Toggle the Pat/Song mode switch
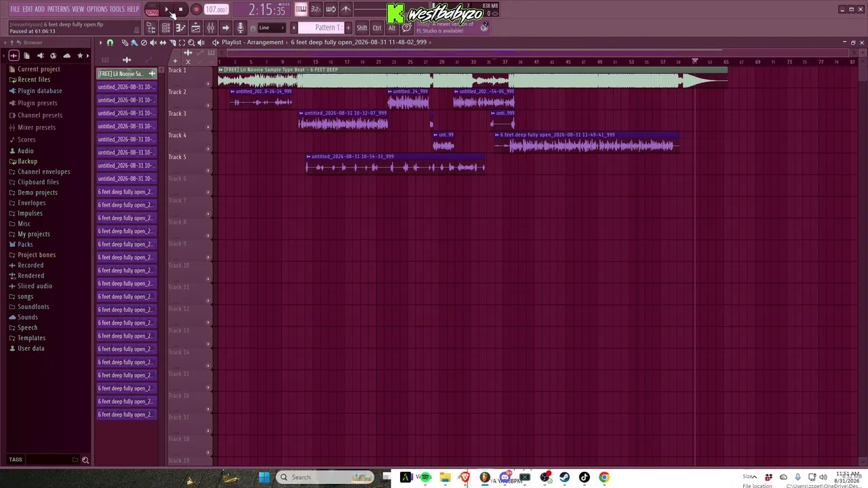This screenshot has height=488, width=868. 153,9
